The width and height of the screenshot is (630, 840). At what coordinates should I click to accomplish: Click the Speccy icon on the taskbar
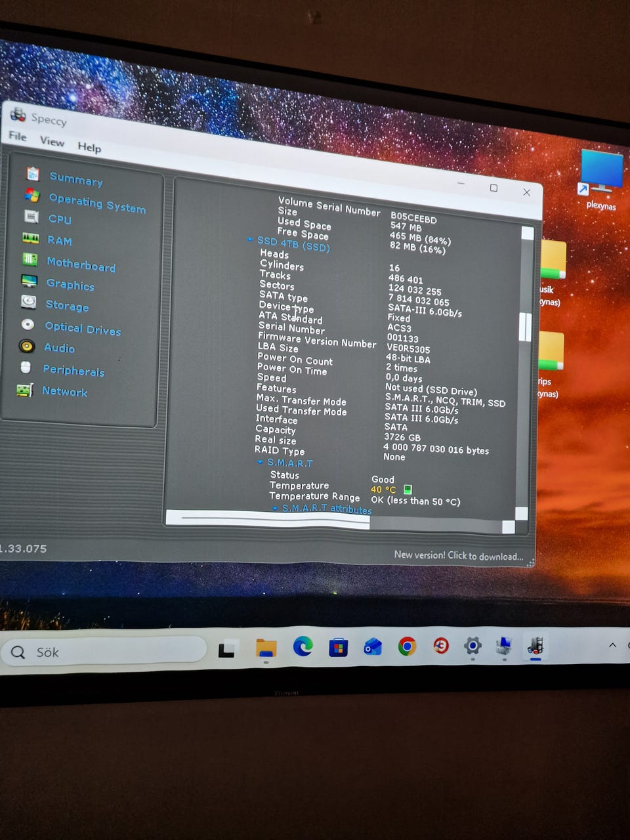coord(535,646)
